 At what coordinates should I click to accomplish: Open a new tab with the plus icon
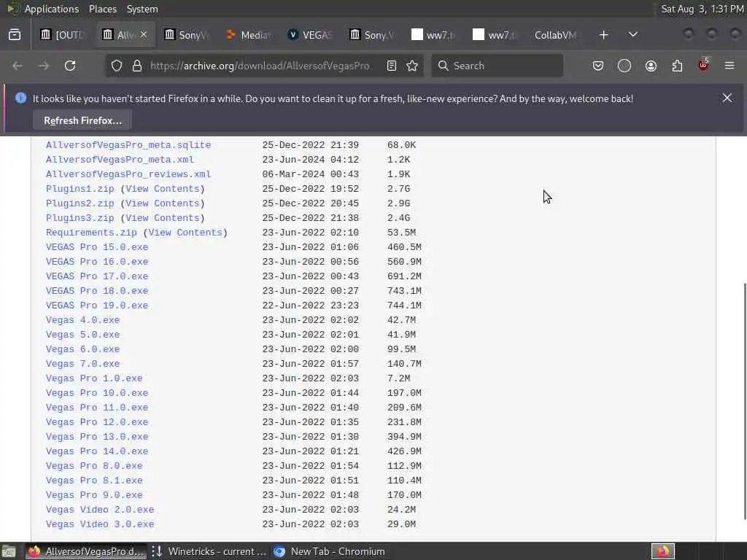[603, 35]
